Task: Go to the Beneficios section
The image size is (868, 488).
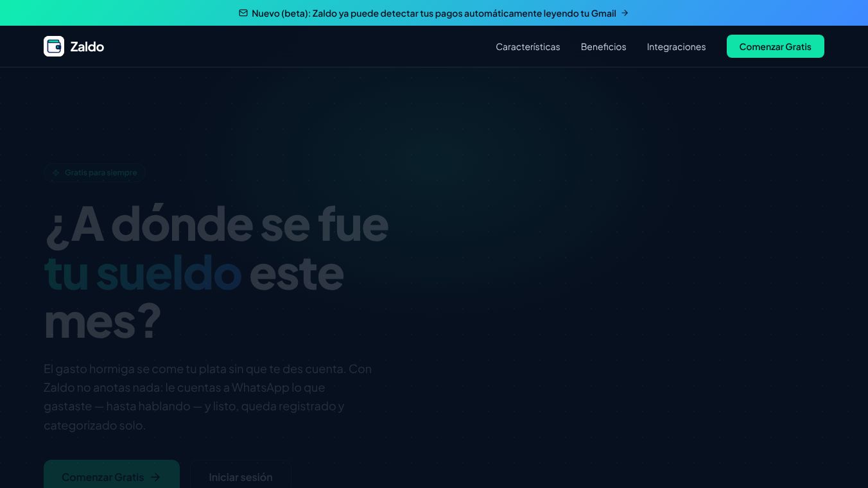Action: (603, 47)
